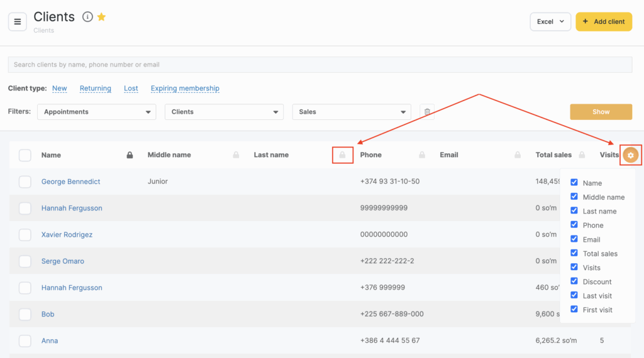The image size is (644, 358).
Task: Click the client search field
Action: tap(319, 65)
